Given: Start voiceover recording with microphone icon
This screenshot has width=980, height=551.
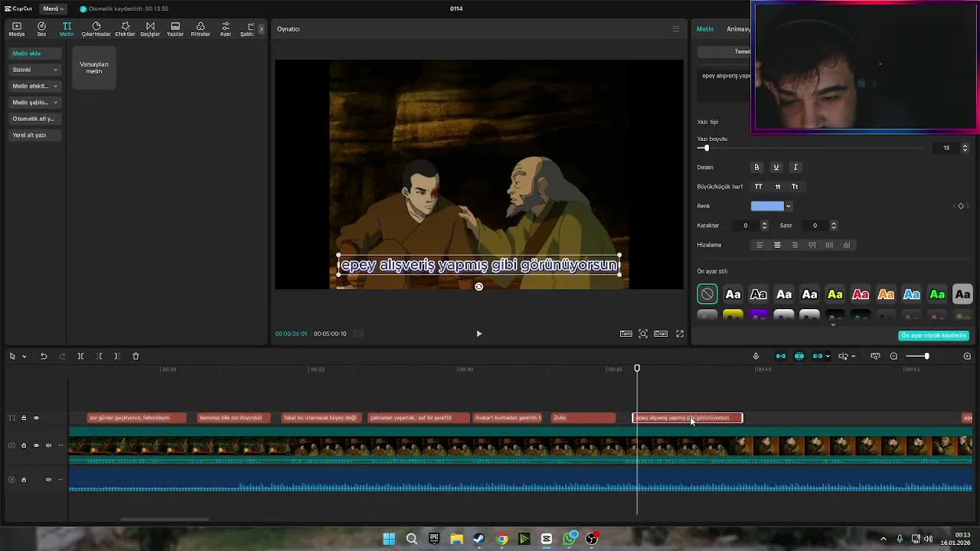Looking at the screenshot, I should coord(756,356).
